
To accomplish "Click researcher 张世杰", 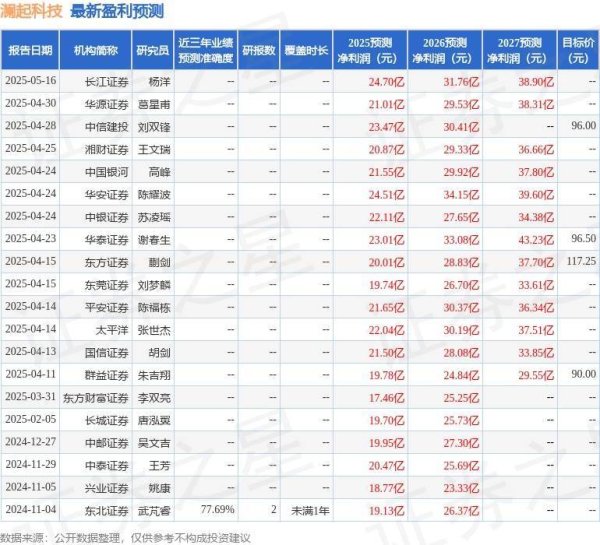I will click(154, 330).
